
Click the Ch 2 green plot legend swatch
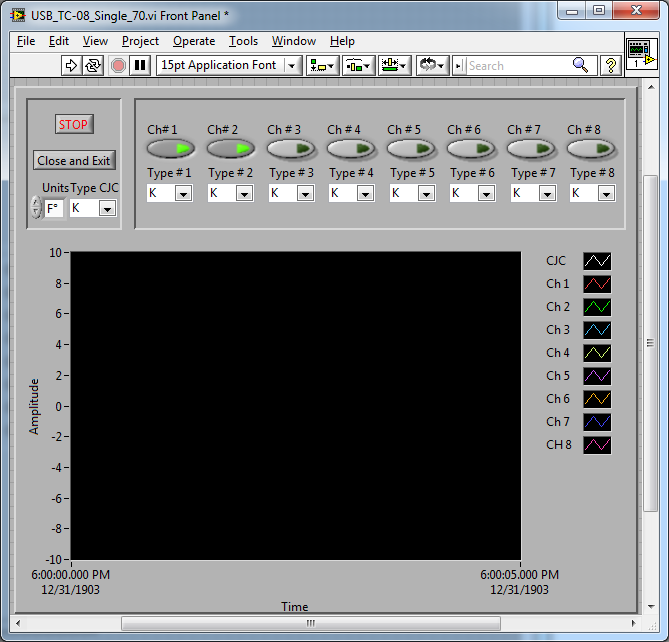coord(597,307)
